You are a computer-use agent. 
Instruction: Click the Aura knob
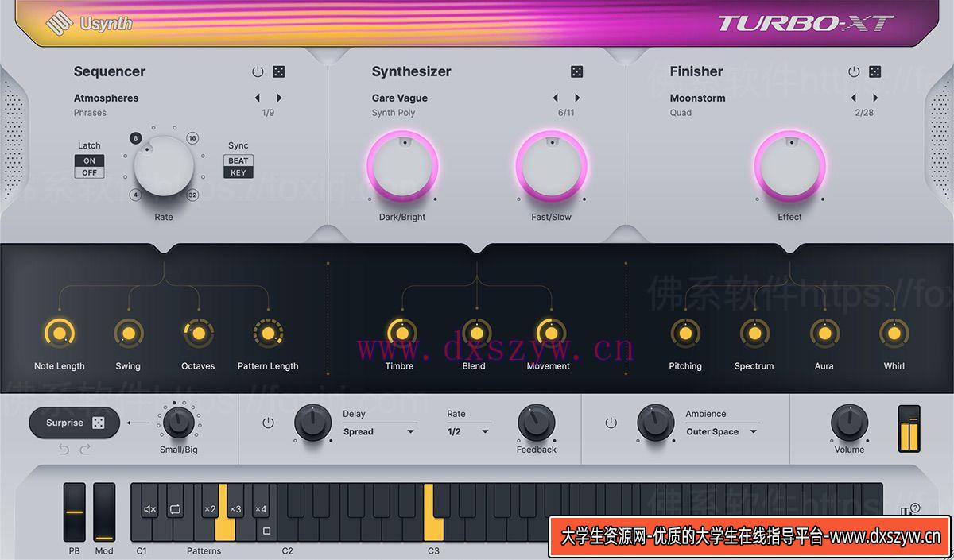click(824, 334)
